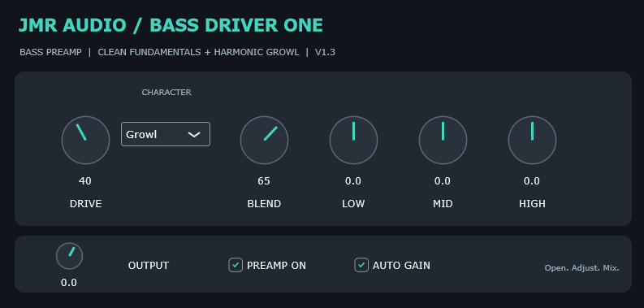Click the output value 0.0
The height and width of the screenshot is (308, 644).
pyautogui.click(x=69, y=283)
